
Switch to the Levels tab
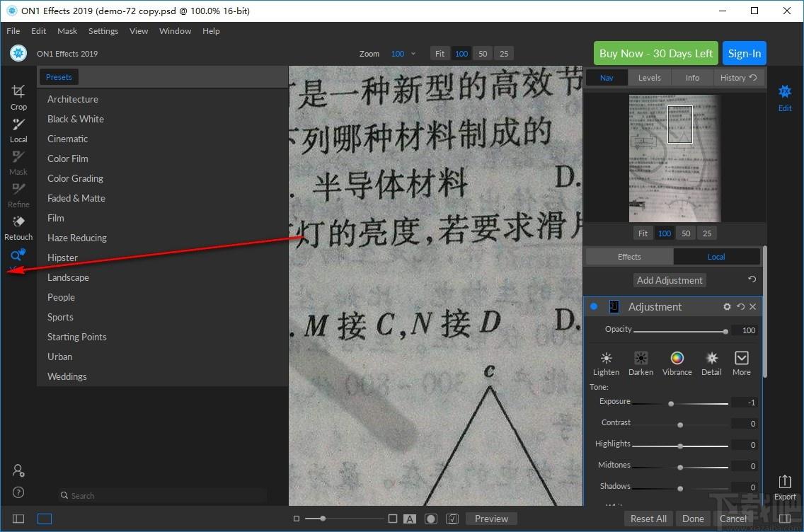[x=649, y=77]
